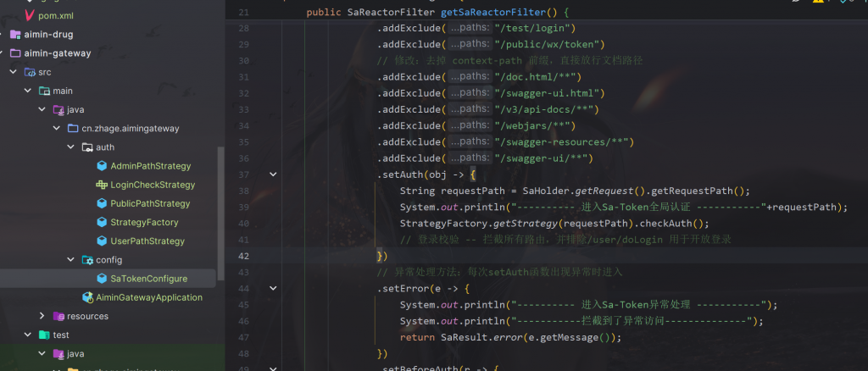
Task: Click the cn.zhage.aimingateway package icon
Action: (73, 129)
